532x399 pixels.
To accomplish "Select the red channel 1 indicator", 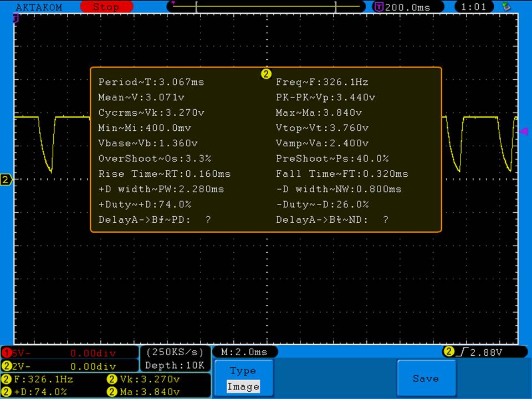I will point(7,352).
